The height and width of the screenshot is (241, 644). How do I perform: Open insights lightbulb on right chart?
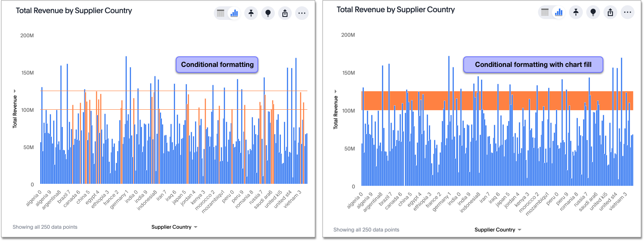593,12
